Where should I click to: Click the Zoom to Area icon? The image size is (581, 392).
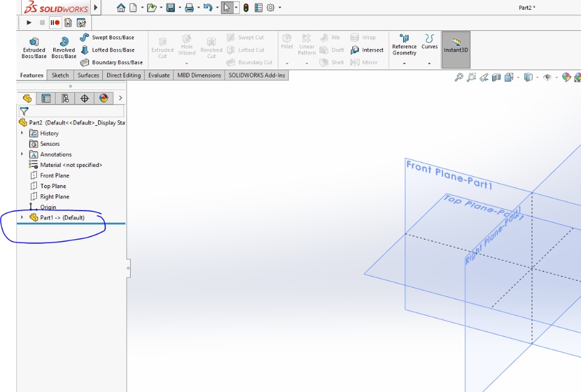[471, 77]
